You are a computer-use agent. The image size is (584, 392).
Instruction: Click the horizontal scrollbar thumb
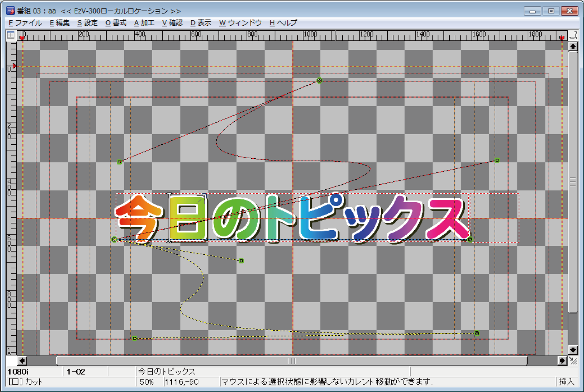291,361
